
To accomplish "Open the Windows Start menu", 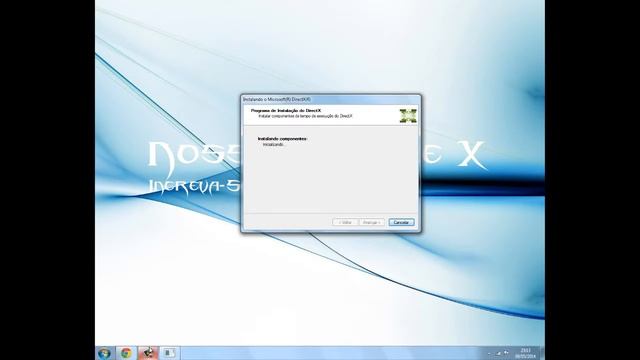I will point(104,353).
